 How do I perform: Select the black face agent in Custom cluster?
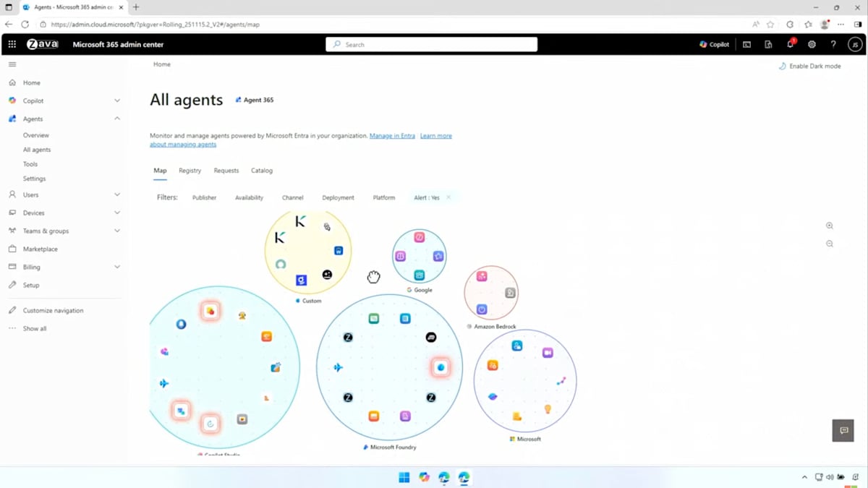[x=327, y=275]
